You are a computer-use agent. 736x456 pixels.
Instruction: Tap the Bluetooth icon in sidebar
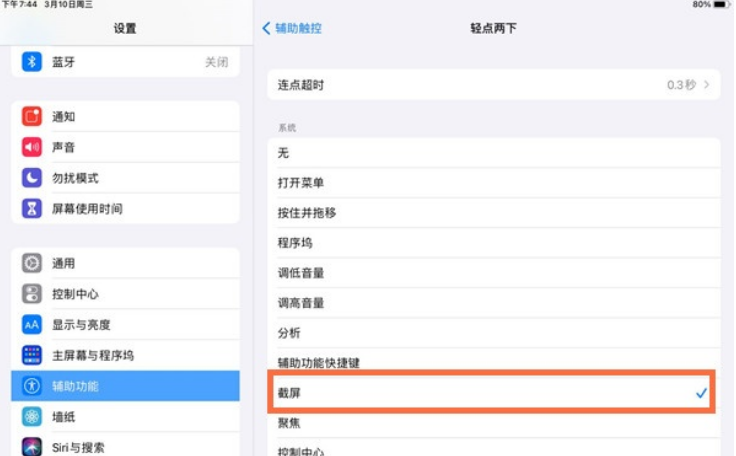coord(32,62)
